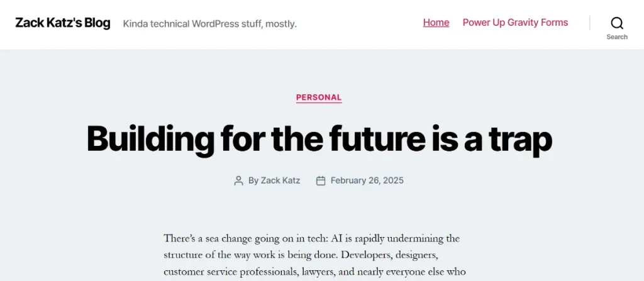
Task: Click the search magnifying glass icon
Action: (x=617, y=23)
